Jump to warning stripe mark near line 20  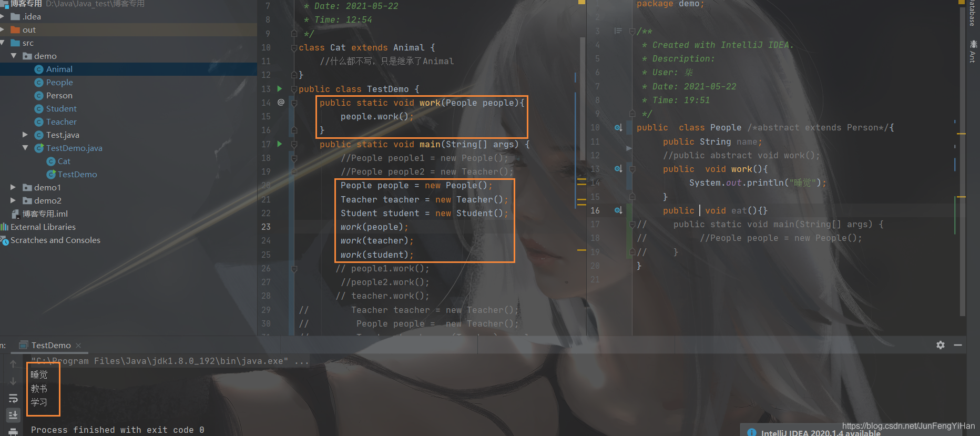[x=581, y=184]
